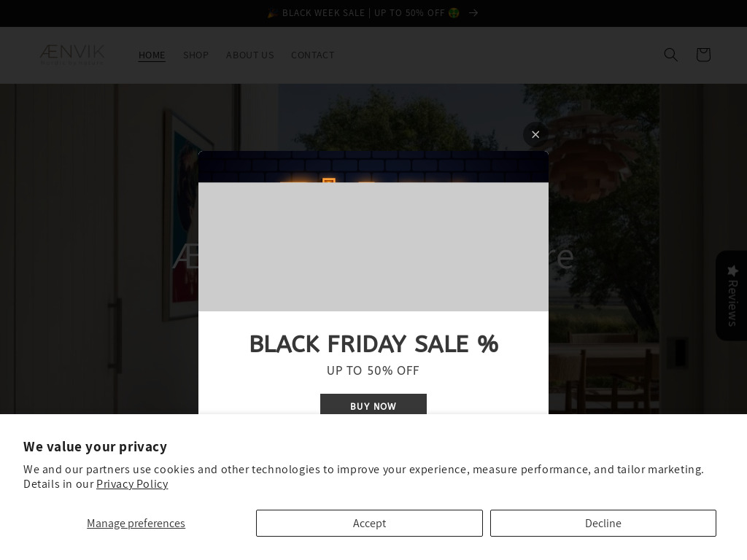Open the search icon in header

click(670, 55)
